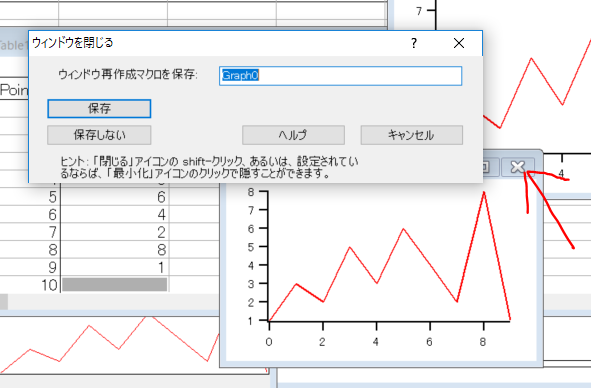Select table row number 9
591x388 pixels.
pyautogui.click(x=30, y=267)
